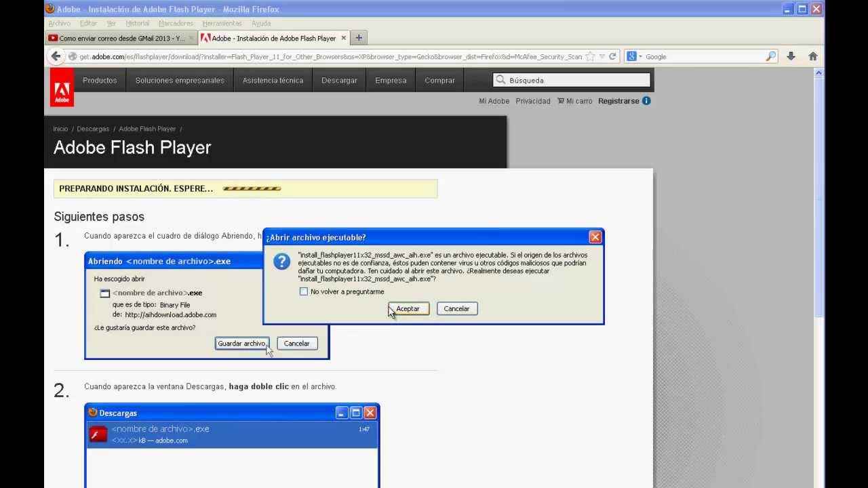This screenshot has height=488, width=868.
Task: Close the YouTube GMail 2013 tab
Action: (191, 38)
